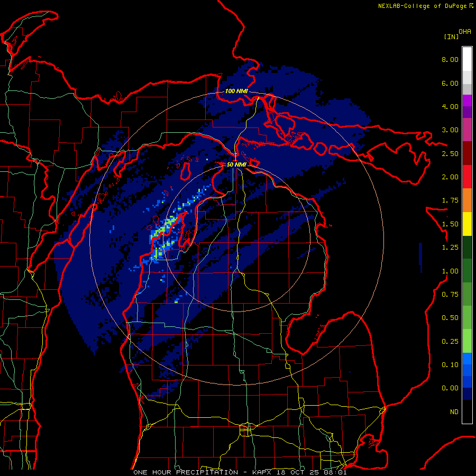Click the 50 NMI range ring label
This screenshot has height=476, width=476.
tap(236, 164)
